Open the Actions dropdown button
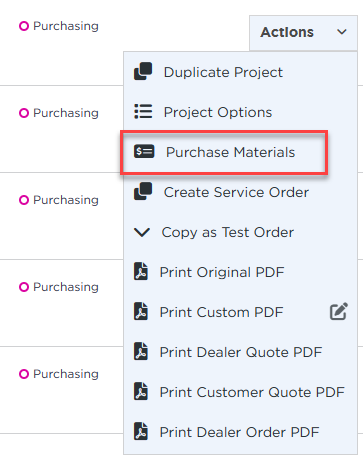 pyautogui.click(x=303, y=33)
